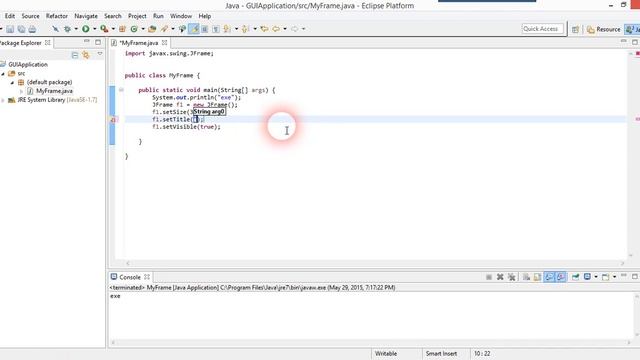This screenshot has width=640, height=360.
Task: Click Open Console icon
Action: pyautogui.click(x=606, y=277)
